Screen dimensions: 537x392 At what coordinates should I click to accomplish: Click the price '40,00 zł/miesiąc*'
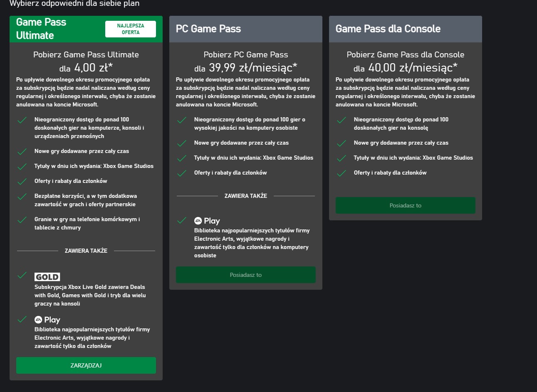[413, 67]
